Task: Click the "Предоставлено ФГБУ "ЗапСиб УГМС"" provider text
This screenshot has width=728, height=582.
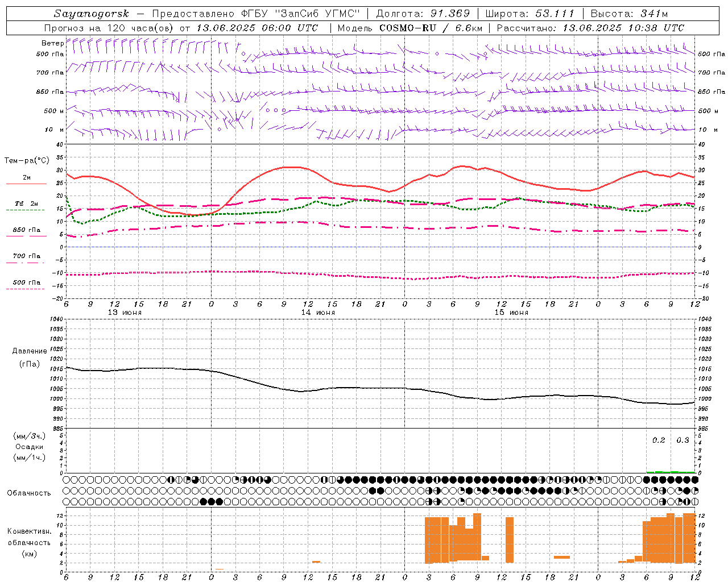Action: click(x=257, y=14)
